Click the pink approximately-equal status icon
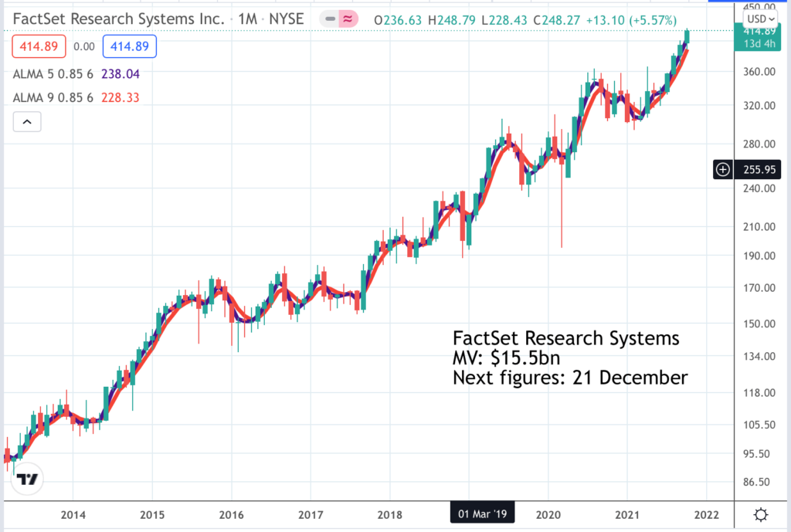This screenshot has height=532, width=791. pyautogui.click(x=348, y=19)
